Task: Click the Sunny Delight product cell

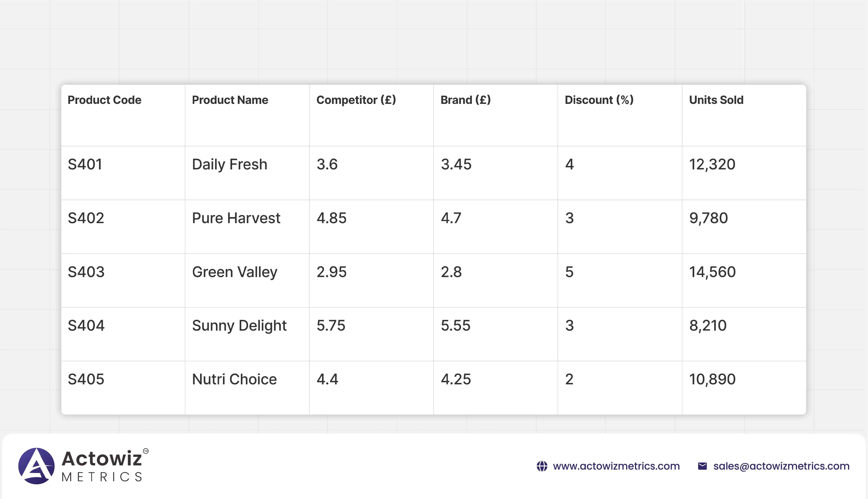Action: point(239,326)
